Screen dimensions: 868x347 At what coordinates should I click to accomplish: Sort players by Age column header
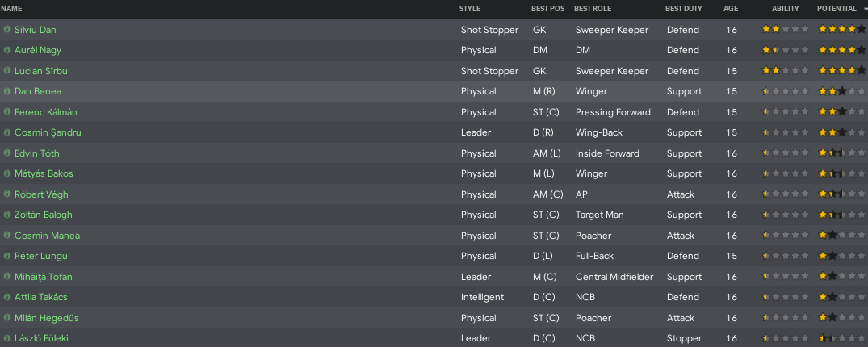730,9
